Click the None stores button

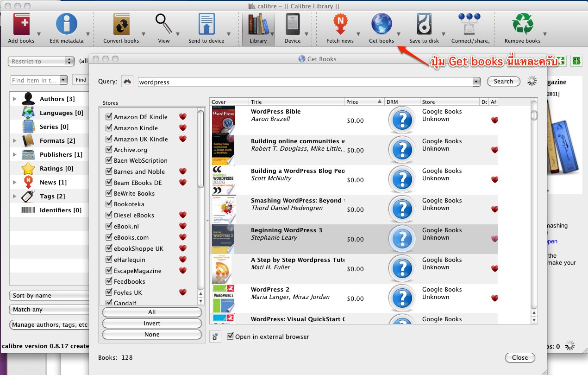click(x=152, y=334)
